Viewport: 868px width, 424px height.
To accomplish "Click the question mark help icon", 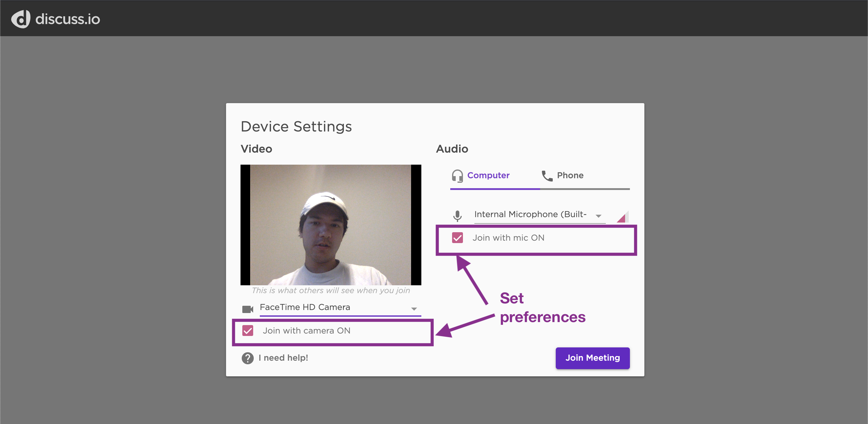I will (248, 358).
